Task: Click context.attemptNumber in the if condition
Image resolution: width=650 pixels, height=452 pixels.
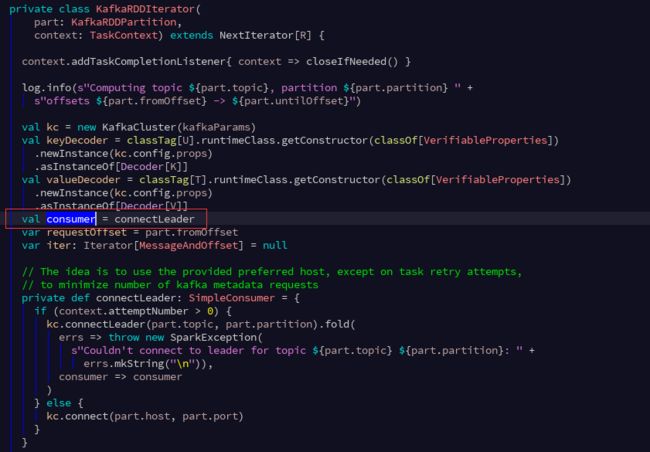Action: click(x=124, y=311)
